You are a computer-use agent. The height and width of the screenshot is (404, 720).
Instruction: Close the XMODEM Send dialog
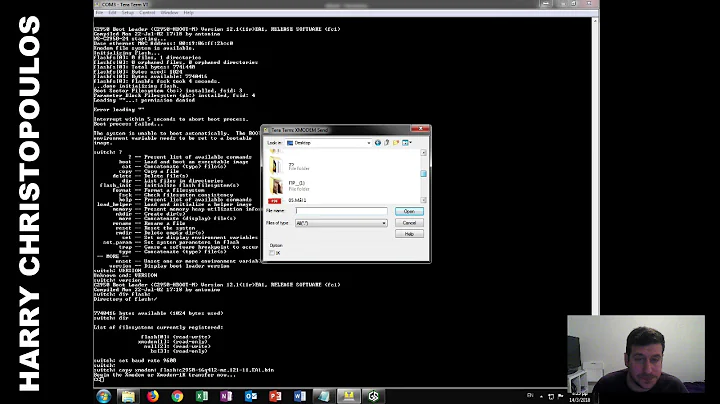[x=420, y=129]
